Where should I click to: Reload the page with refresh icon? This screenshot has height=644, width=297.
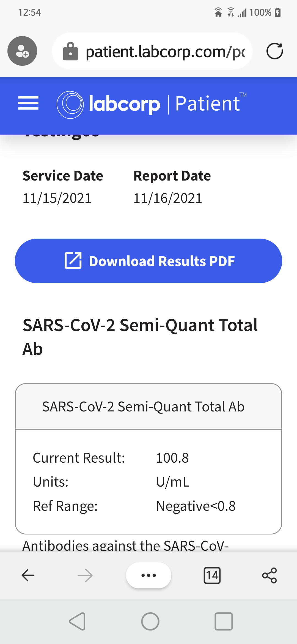(274, 51)
